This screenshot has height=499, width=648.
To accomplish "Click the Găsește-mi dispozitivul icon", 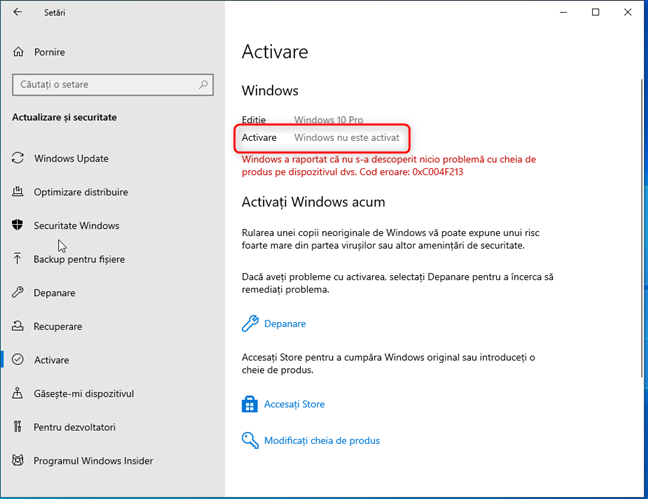I will point(17,393).
